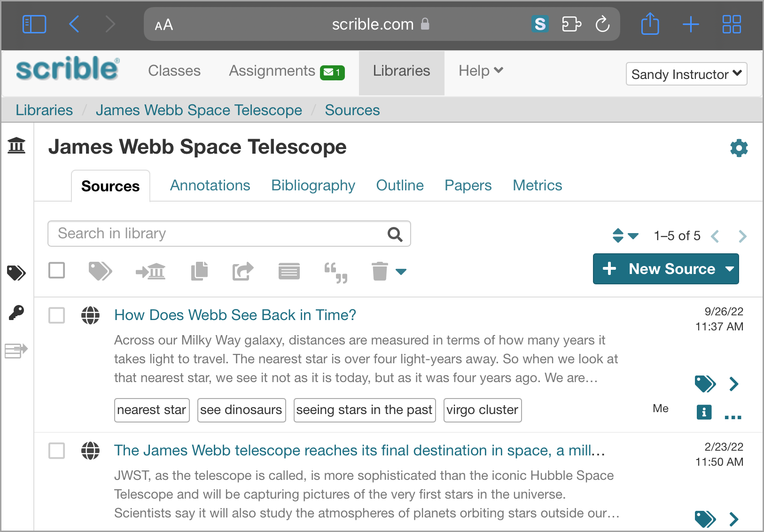Click the citation quotes icon
Viewport: 764px width, 532px height.
[336, 272]
